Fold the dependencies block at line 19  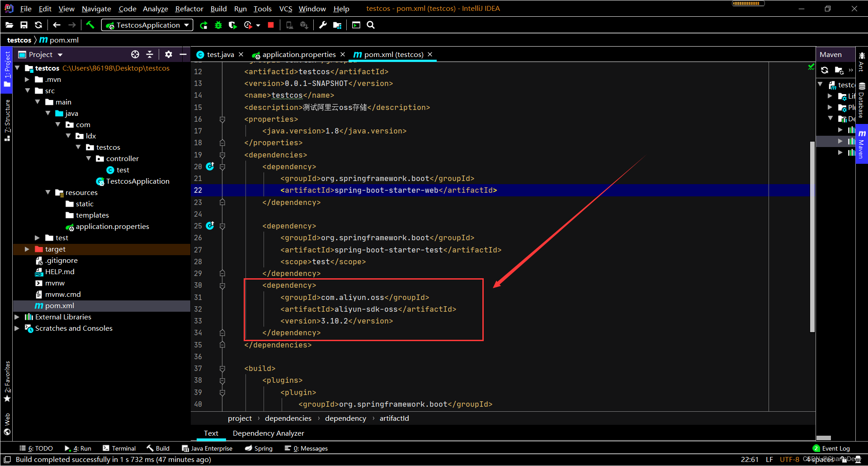pyautogui.click(x=222, y=155)
